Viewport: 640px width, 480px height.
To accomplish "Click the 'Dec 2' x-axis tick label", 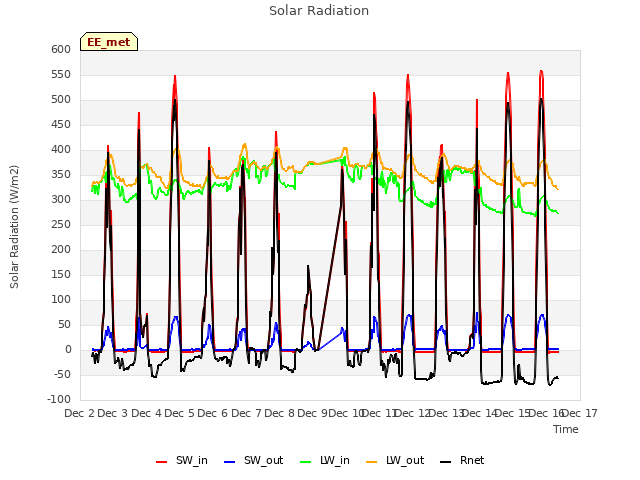I will [x=80, y=413].
